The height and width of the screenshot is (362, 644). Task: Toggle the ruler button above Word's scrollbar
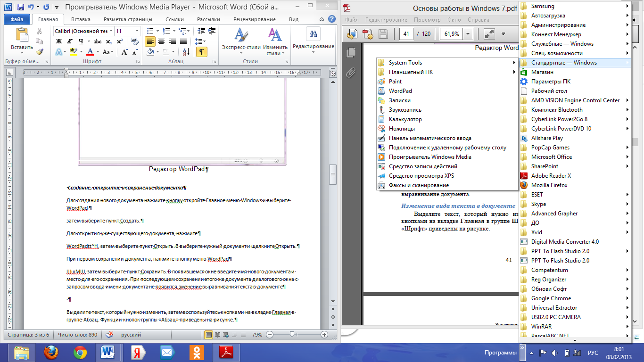(x=333, y=74)
